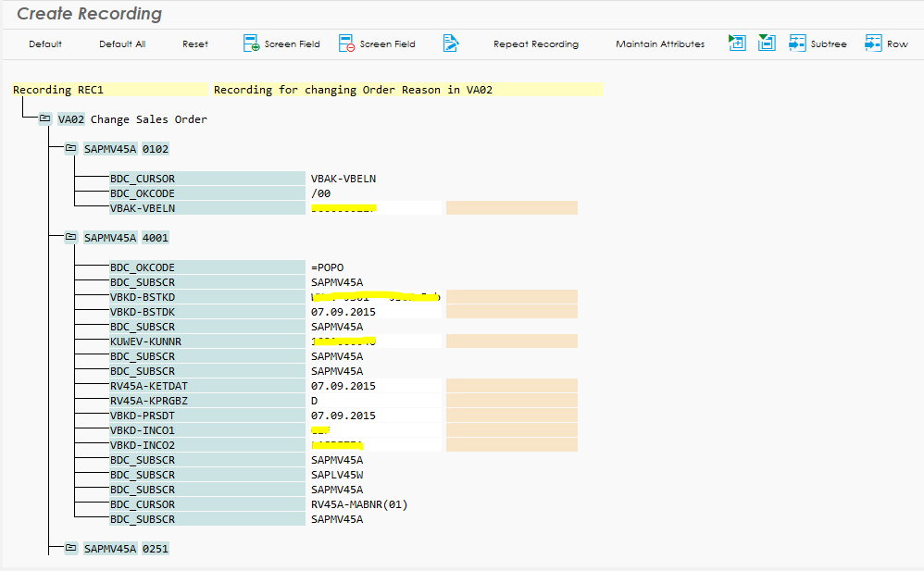The width and height of the screenshot is (924, 571).
Task: Click the Default button
Action: click(x=45, y=44)
